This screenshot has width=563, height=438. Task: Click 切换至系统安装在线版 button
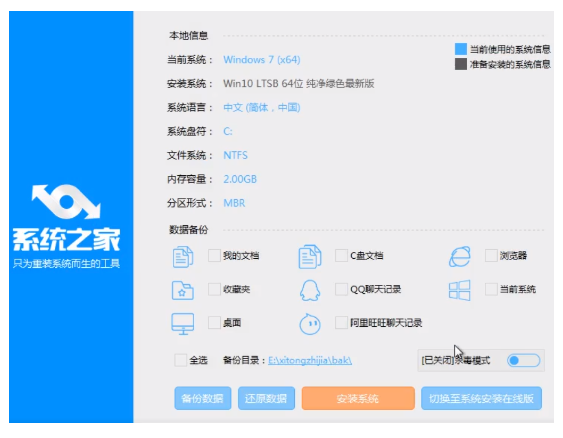tap(481, 398)
